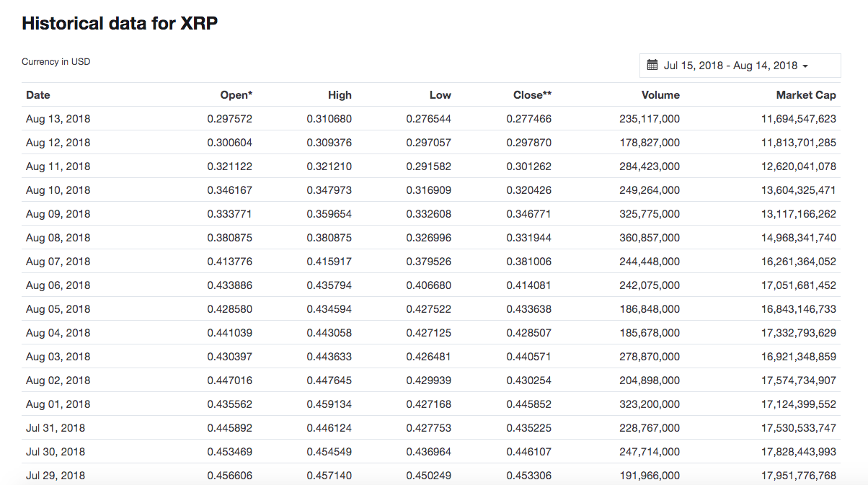This screenshot has width=868, height=485.
Task: Click low value 0.316909
Action: (x=429, y=190)
